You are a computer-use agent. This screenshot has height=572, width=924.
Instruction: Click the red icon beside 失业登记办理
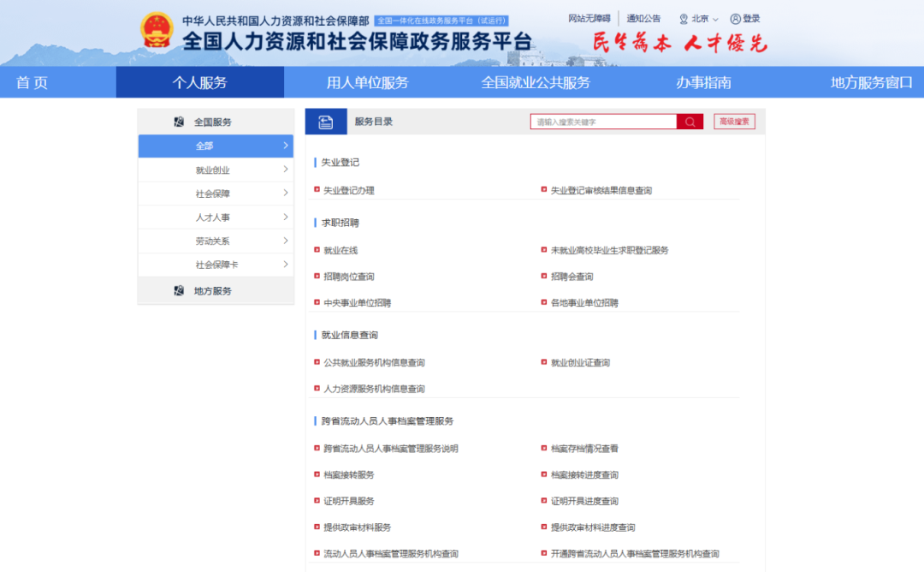(322, 190)
